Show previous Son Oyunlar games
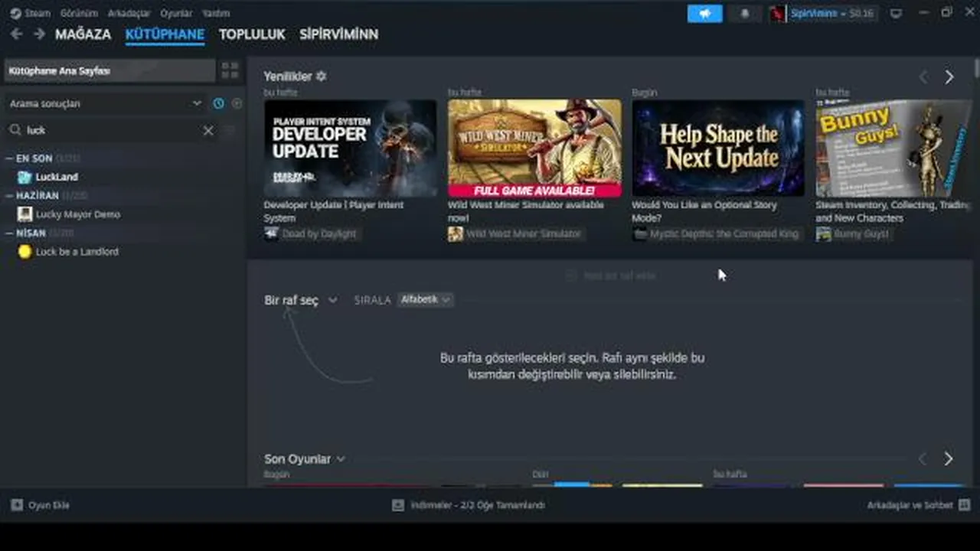980x551 pixels. pyautogui.click(x=923, y=458)
